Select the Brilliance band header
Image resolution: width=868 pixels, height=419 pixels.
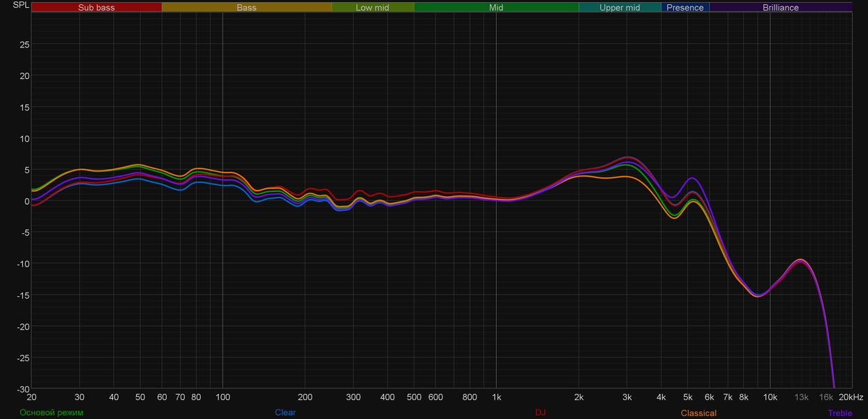pyautogui.click(x=781, y=8)
